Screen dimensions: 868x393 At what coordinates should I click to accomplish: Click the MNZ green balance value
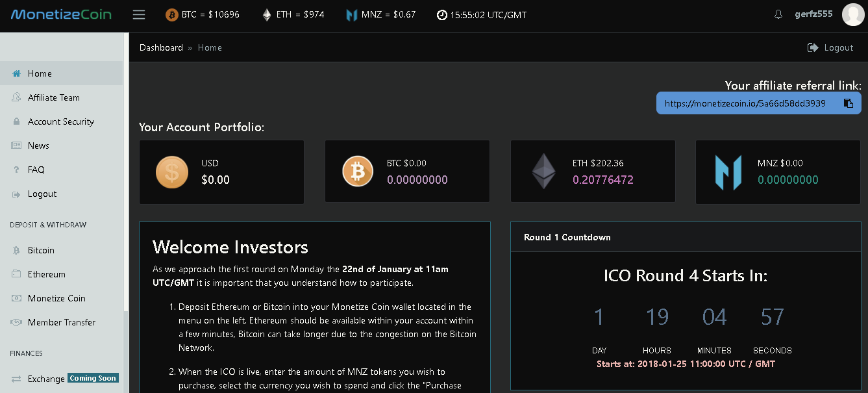(788, 180)
